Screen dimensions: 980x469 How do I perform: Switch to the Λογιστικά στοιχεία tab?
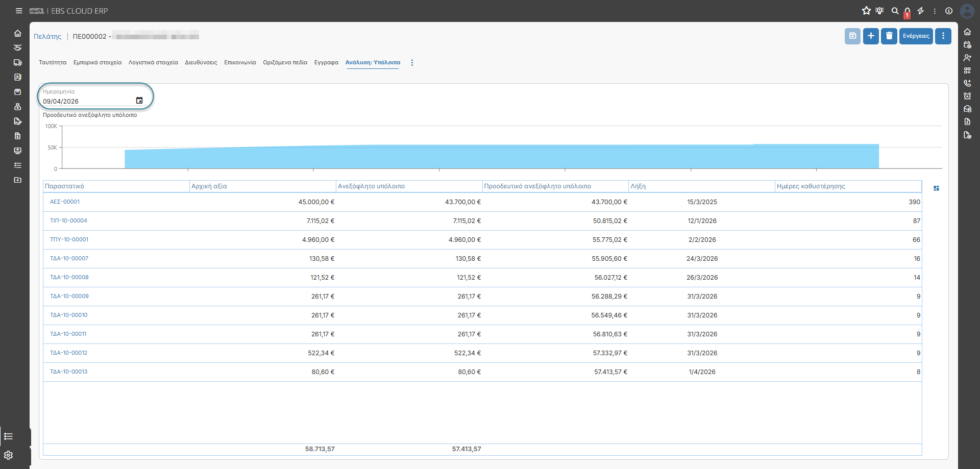(x=153, y=63)
